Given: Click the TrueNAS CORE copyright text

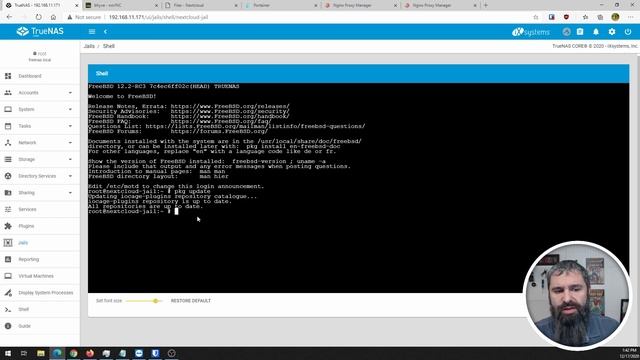Looking at the screenshot, I should point(595,46).
